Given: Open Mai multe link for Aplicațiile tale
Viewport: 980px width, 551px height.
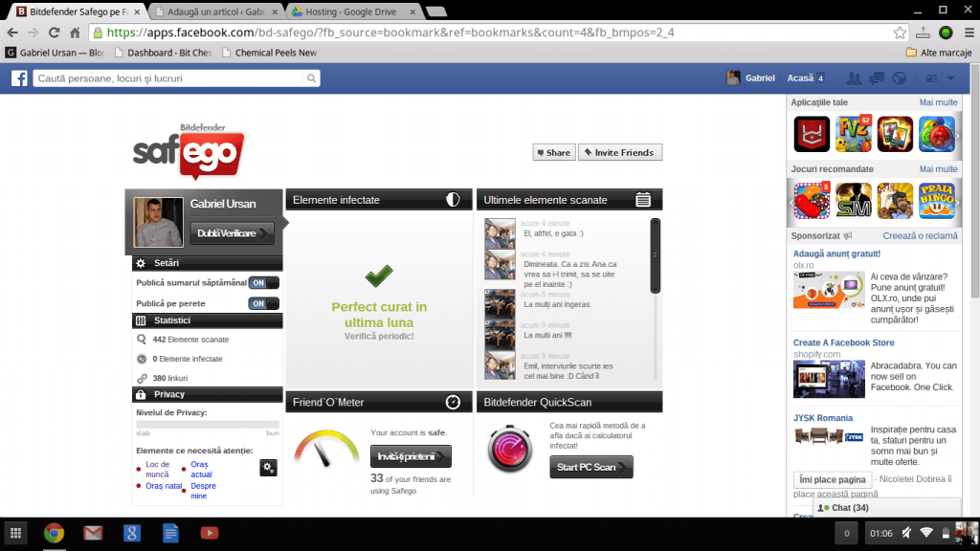Looking at the screenshot, I should 938,102.
